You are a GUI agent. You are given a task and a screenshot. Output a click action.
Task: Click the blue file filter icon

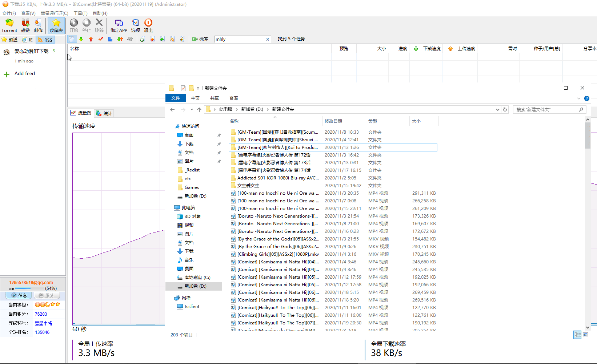click(110, 39)
